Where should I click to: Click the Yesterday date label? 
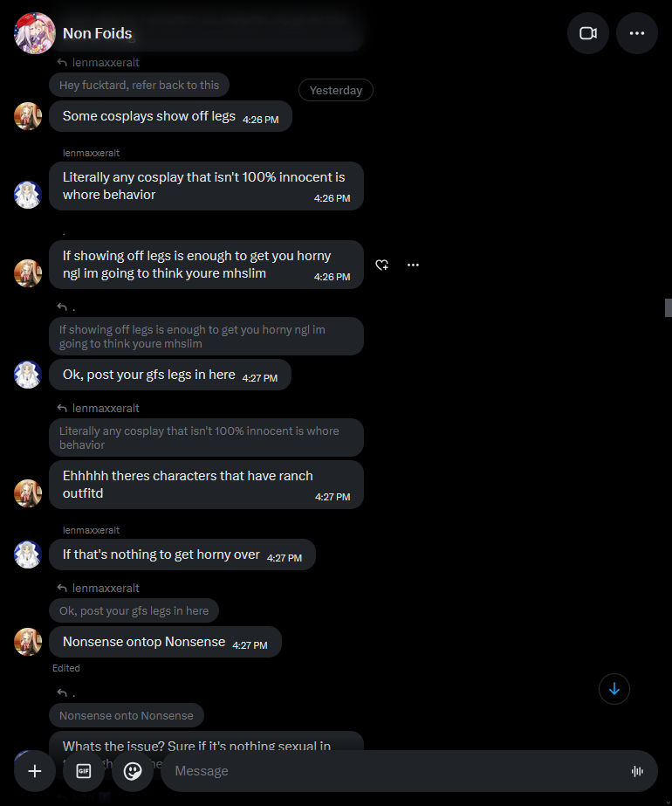coord(336,90)
